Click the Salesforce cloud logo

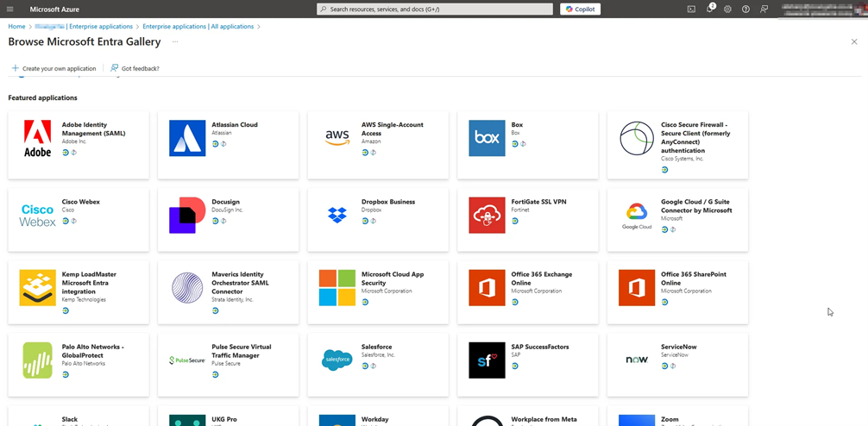(337, 360)
